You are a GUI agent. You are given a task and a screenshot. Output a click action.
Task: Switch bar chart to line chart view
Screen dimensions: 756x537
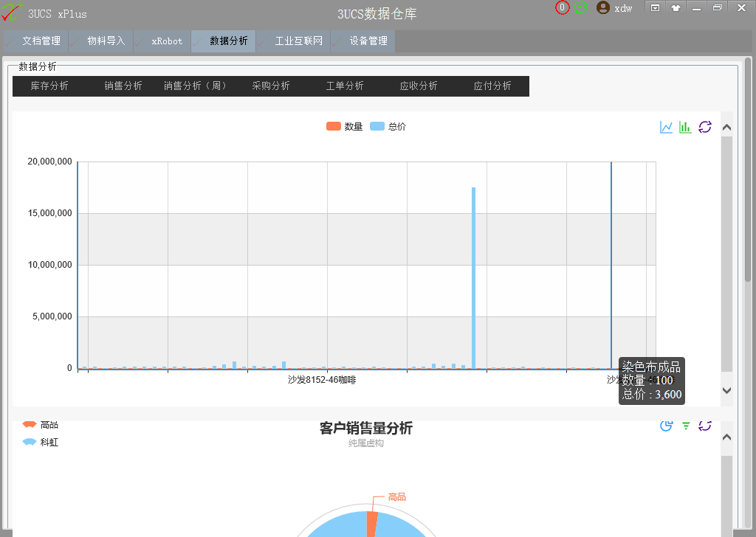tap(667, 127)
